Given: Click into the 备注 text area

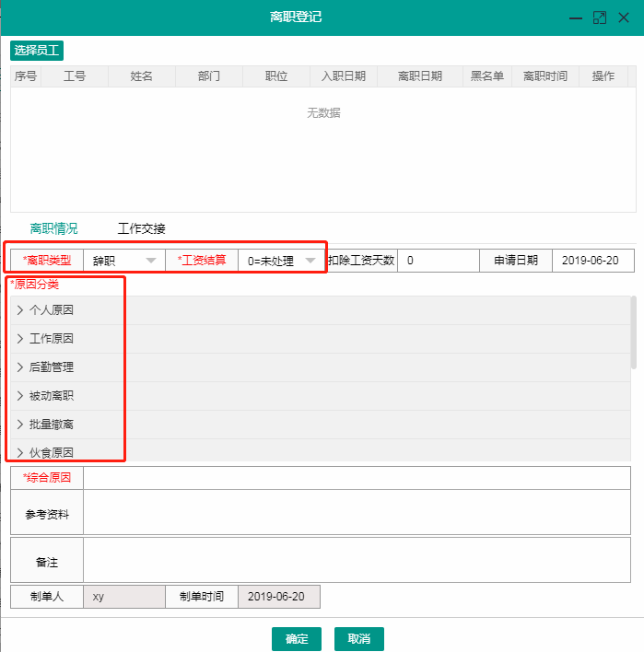Looking at the screenshot, I should coord(357,561).
